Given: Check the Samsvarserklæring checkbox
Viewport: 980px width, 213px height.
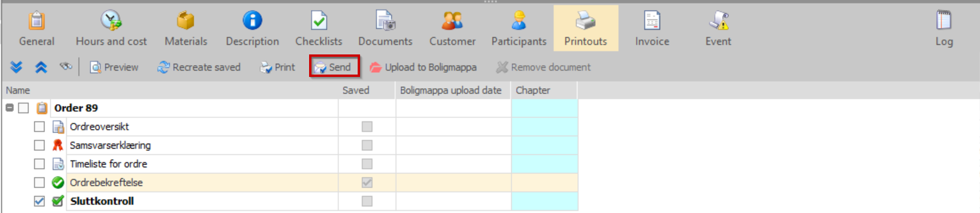Looking at the screenshot, I should (x=39, y=145).
